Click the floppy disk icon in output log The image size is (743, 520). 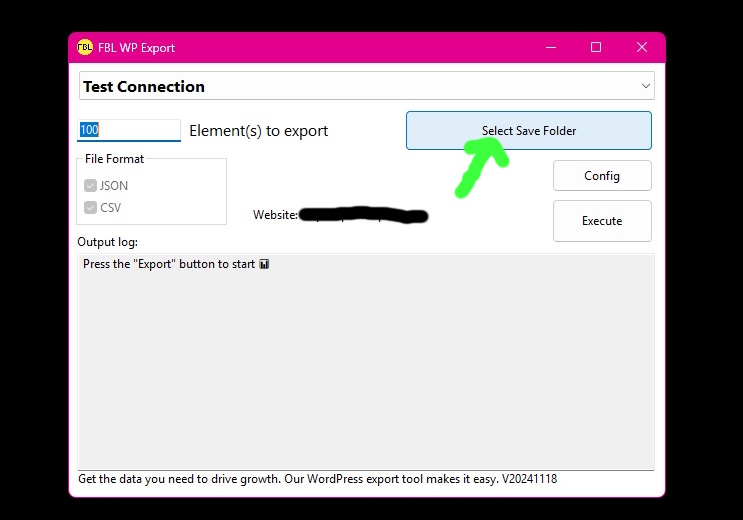pos(264,265)
